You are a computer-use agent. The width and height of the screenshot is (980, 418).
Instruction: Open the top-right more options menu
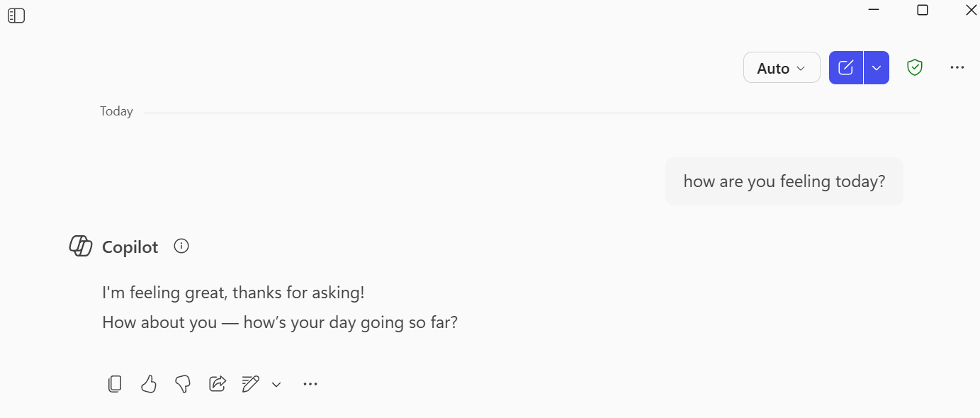957,67
